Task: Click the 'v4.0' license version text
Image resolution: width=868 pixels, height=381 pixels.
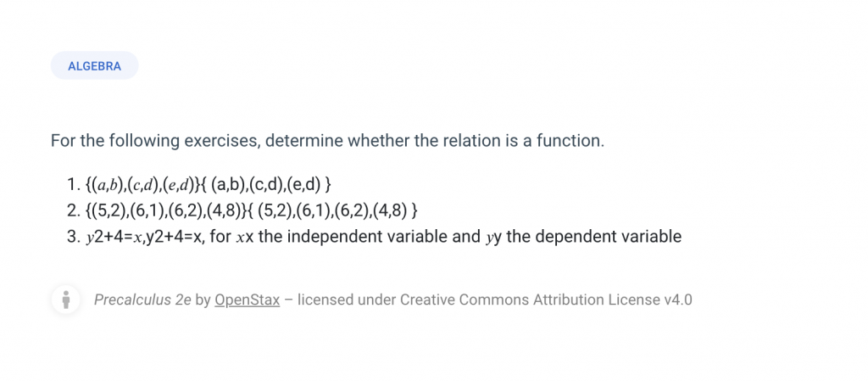Action: pos(677,300)
